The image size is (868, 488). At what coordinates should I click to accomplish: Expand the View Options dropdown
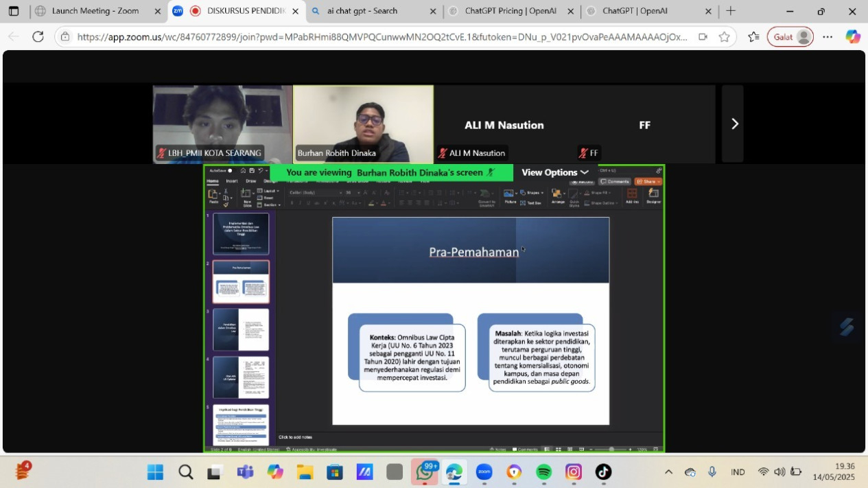click(555, 172)
